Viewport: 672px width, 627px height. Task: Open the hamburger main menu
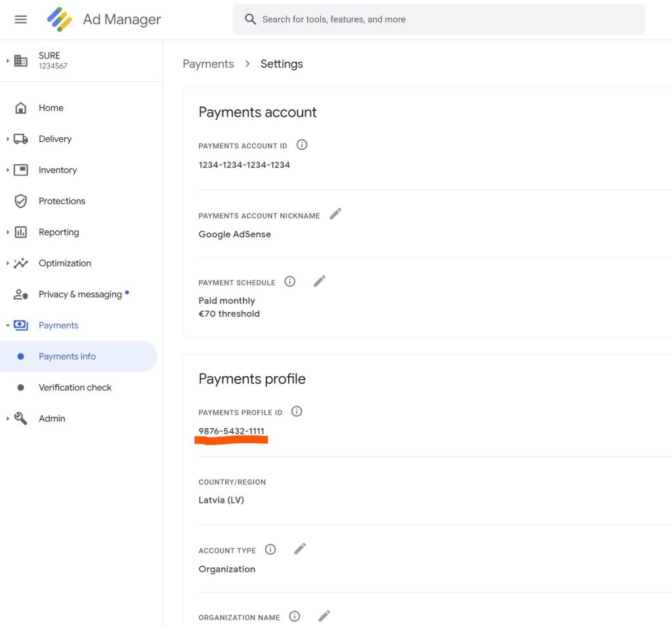click(20, 20)
